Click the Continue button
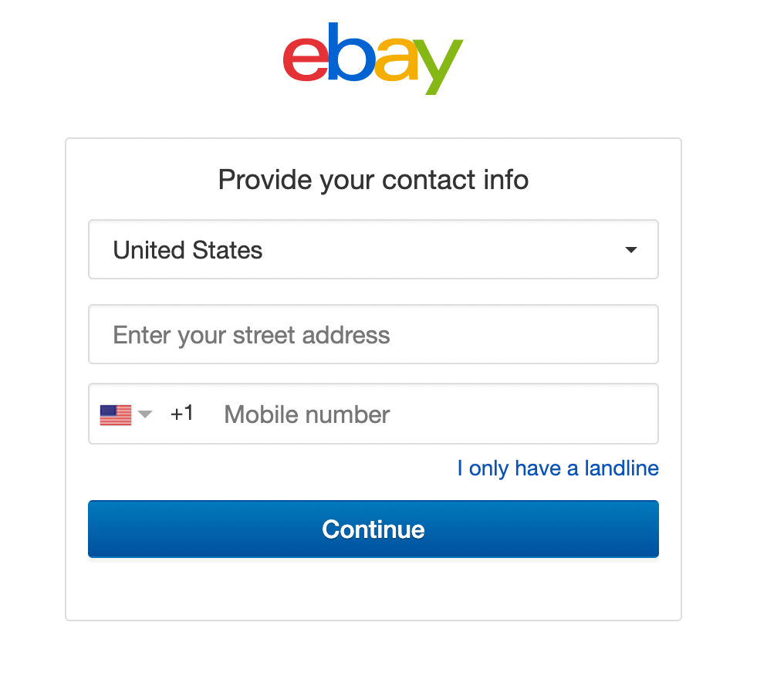Viewport: 784px width, 673px height. [x=373, y=529]
